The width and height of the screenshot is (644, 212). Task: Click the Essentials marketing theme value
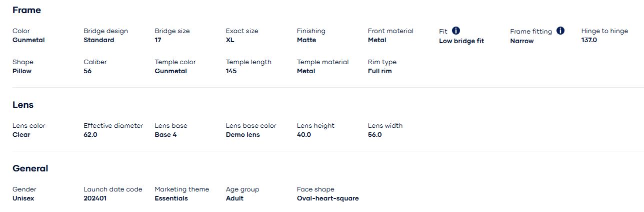pyautogui.click(x=171, y=198)
